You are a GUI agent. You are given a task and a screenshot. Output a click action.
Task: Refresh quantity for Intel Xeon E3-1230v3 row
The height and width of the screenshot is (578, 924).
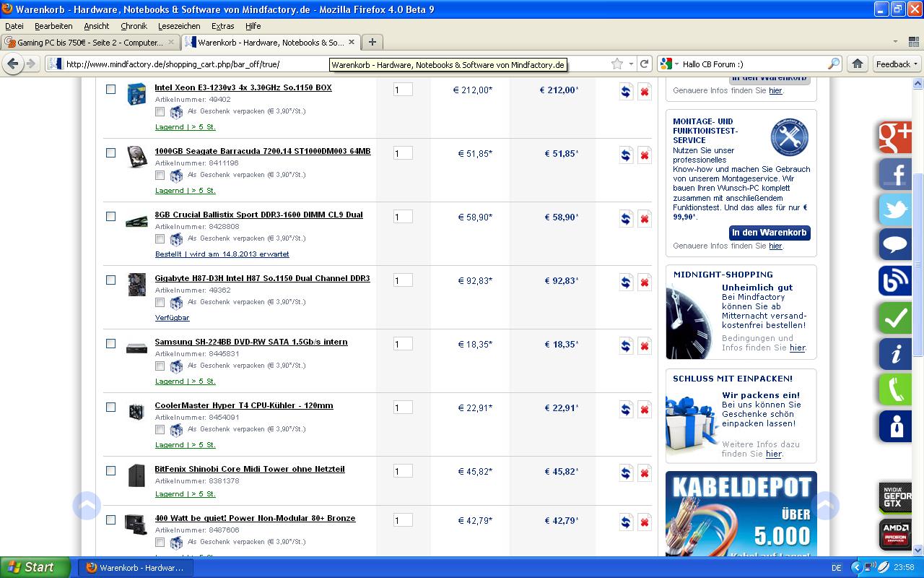coord(626,92)
